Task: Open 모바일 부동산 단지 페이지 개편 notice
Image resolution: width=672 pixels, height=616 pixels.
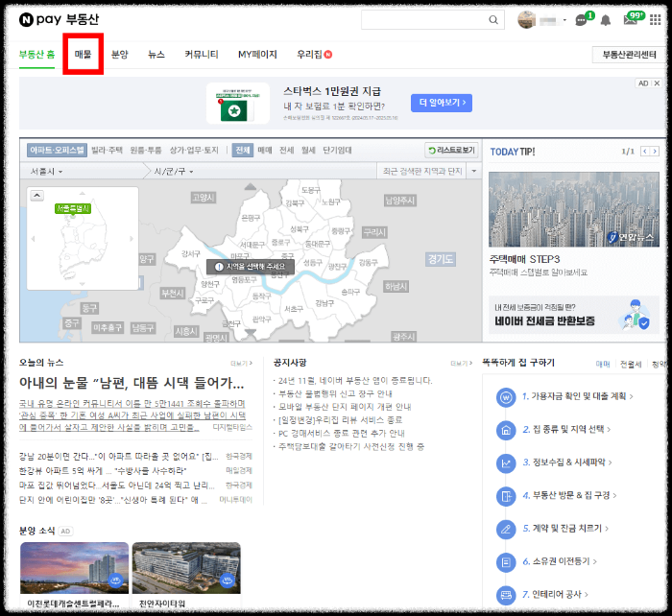Action: 345,407
